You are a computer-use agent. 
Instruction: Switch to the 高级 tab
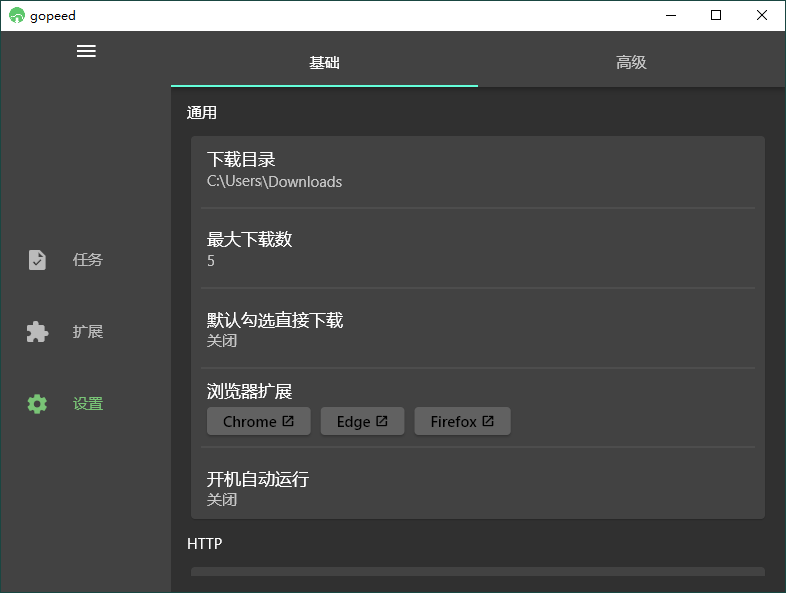pyautogui.click(x=631, y=62)
